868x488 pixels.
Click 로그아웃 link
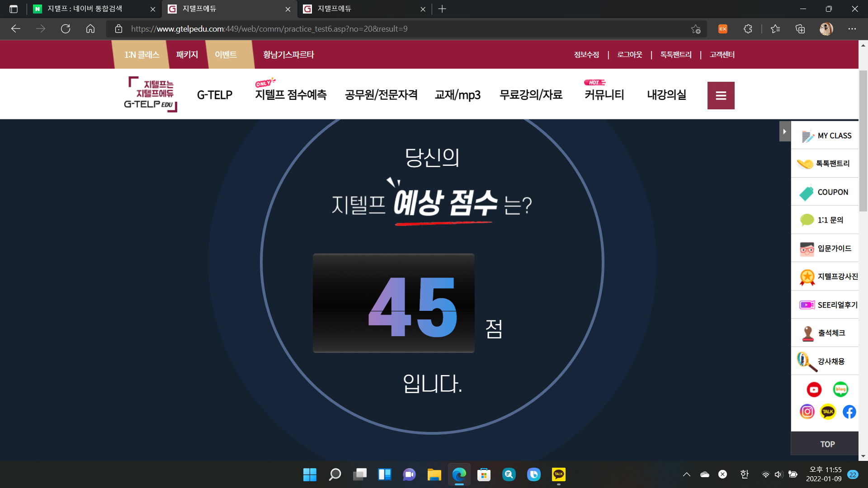tap(630, 55)
